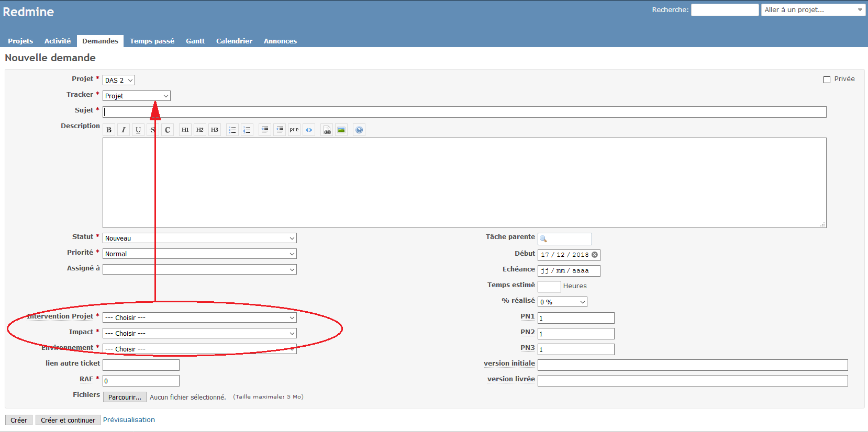Insert a wiki page link

[327, 130]
